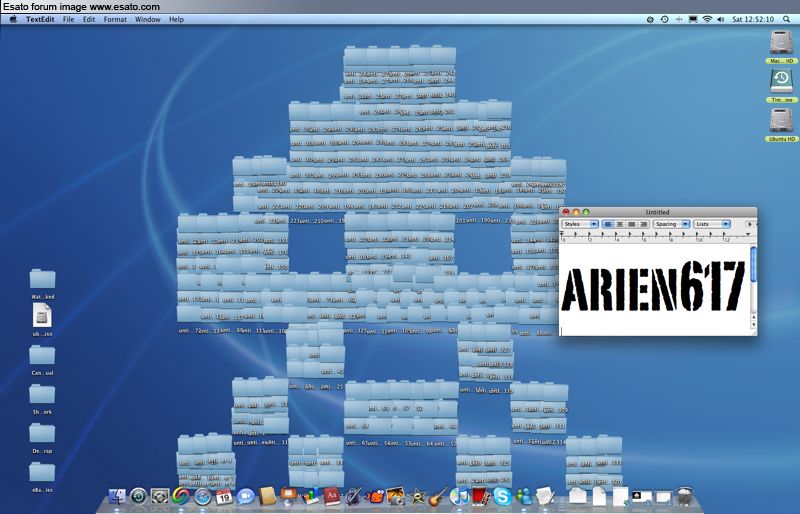Open Finder from the Dock
Viewport: 800px width, 514px height.
(117, 496)
